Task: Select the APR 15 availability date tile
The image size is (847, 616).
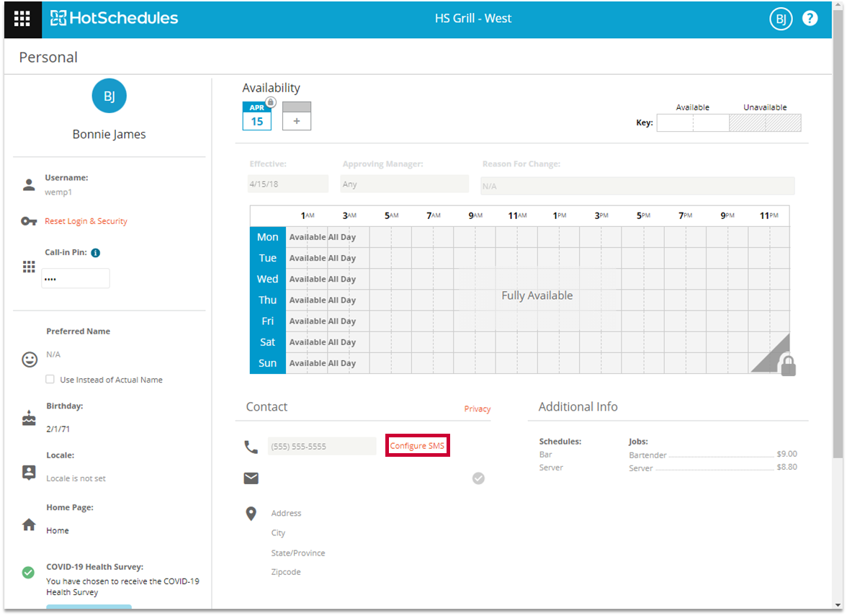Action: (x=257, y=117)
